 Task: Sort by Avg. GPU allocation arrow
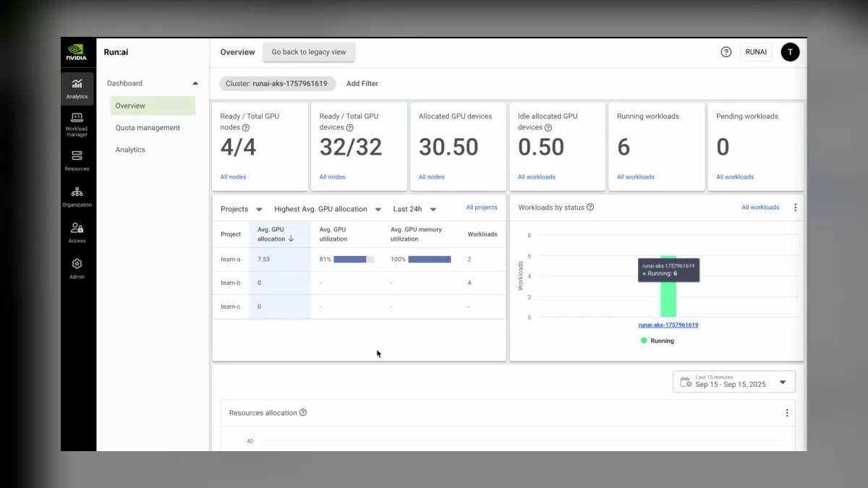pyautogui.click(x=291, y=239)
